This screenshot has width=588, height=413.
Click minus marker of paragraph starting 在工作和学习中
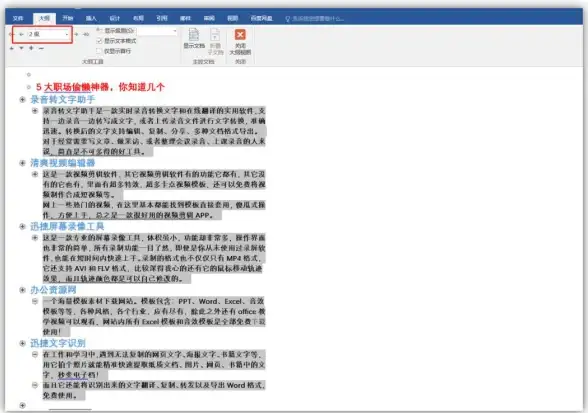35,354
